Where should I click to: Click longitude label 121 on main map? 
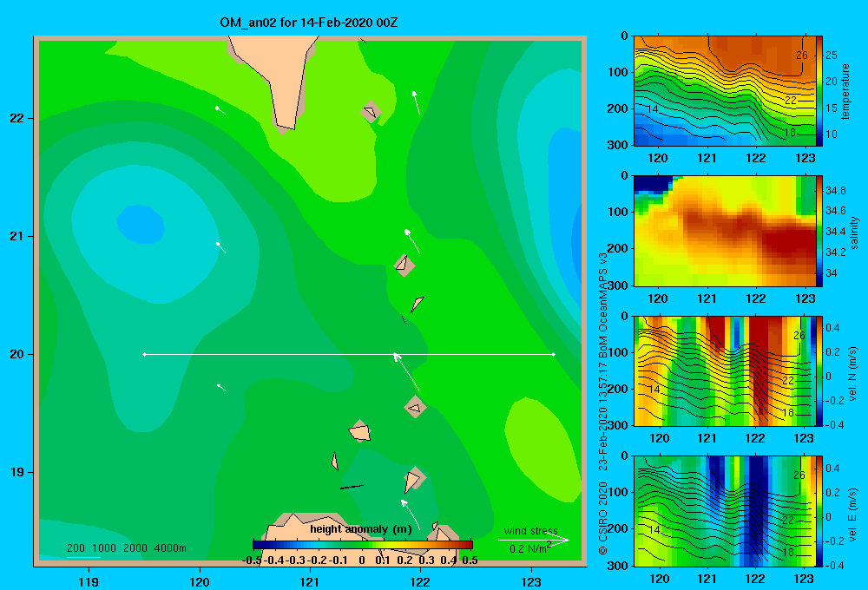click(x=310, y=582)
